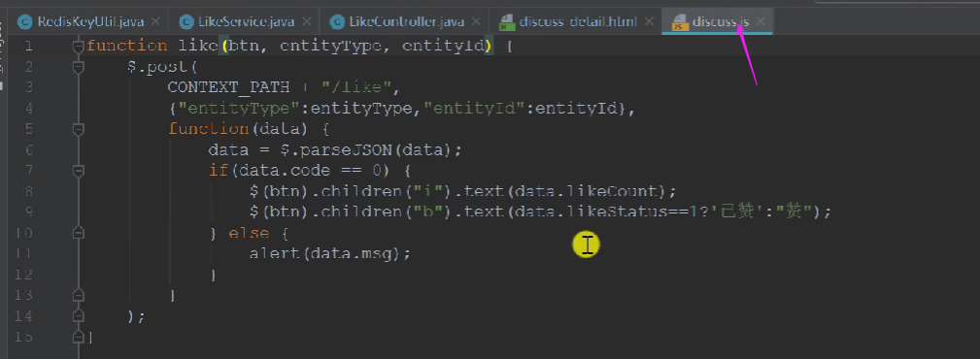Close the LikeController.java tab

(x=476, y=22)
